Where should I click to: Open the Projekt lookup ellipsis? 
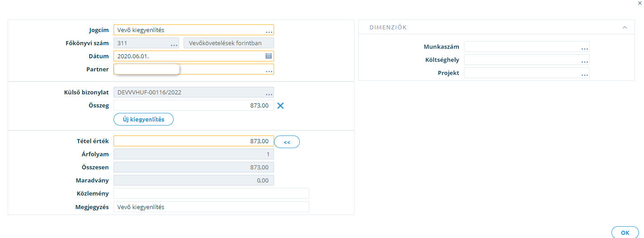[x=585, y=74]
